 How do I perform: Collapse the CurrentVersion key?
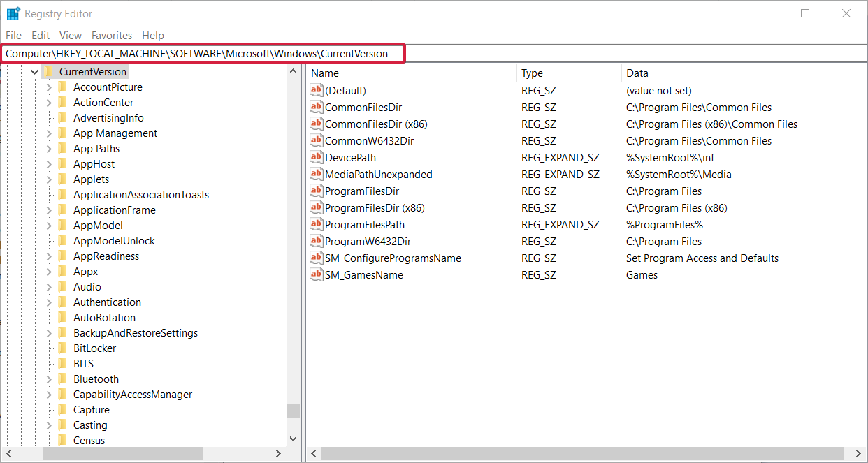tap(34, 72)
